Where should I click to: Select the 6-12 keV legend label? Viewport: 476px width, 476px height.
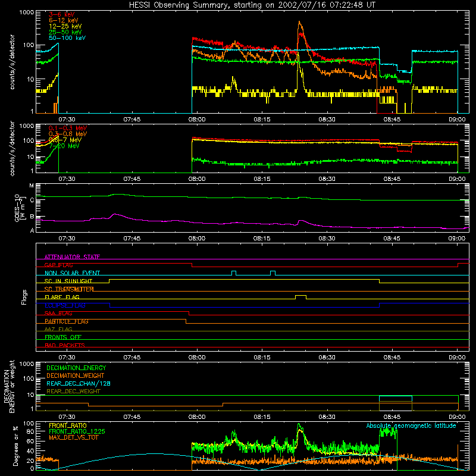tap(64, 20)
